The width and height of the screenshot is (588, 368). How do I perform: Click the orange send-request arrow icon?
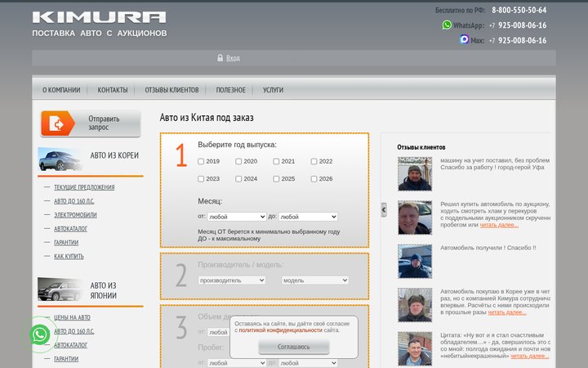click(57, 123)
